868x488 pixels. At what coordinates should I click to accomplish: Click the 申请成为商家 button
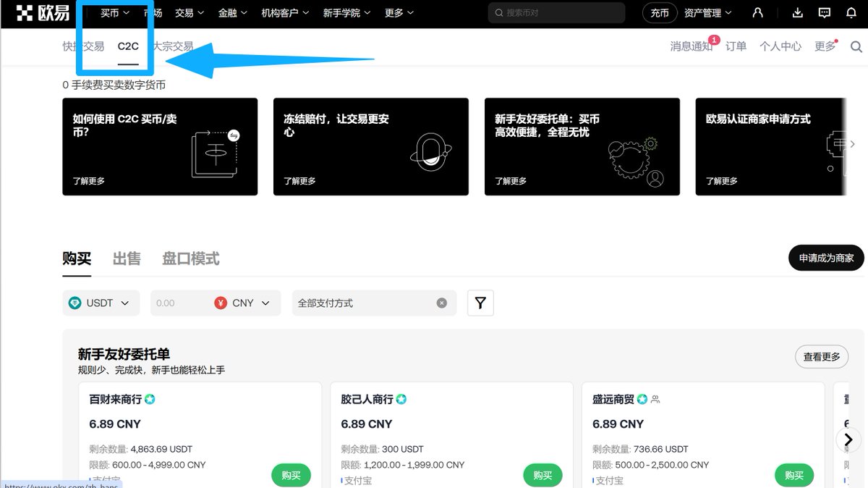tap(826, 258)
